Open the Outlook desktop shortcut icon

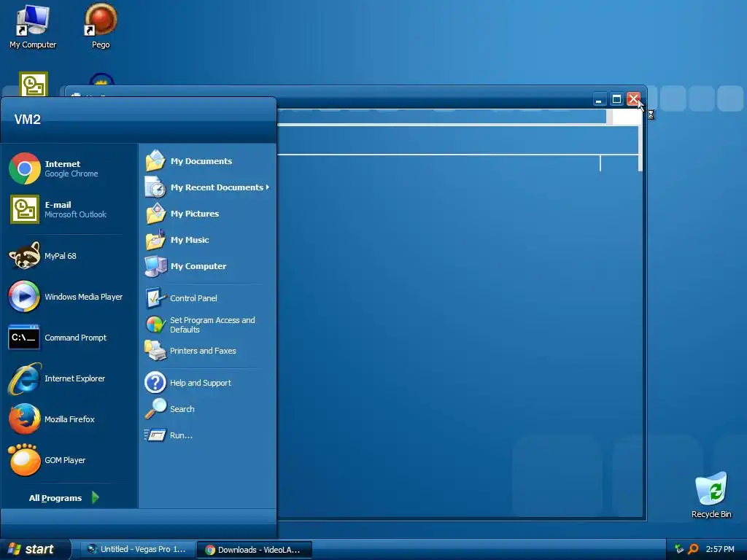34,85
